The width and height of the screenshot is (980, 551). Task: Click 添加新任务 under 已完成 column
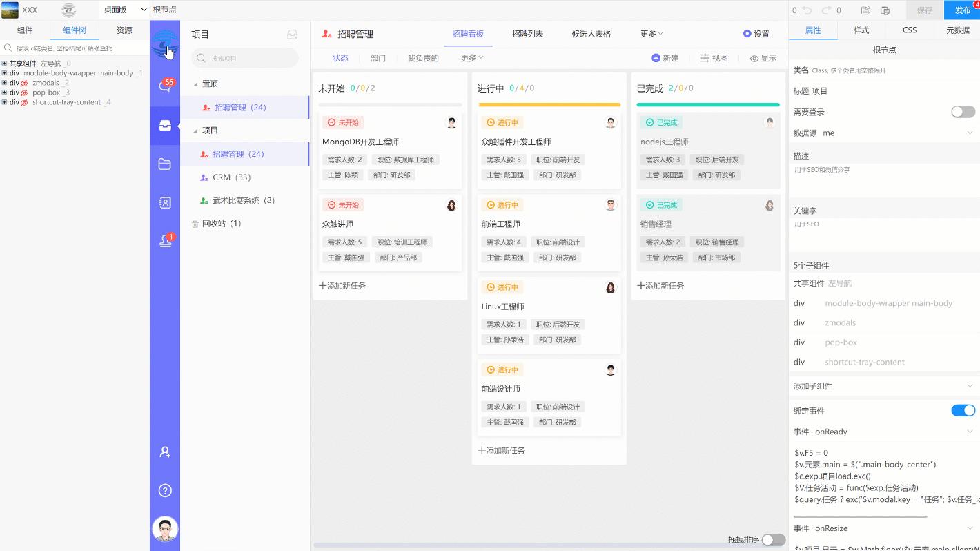tap(660, 286)
